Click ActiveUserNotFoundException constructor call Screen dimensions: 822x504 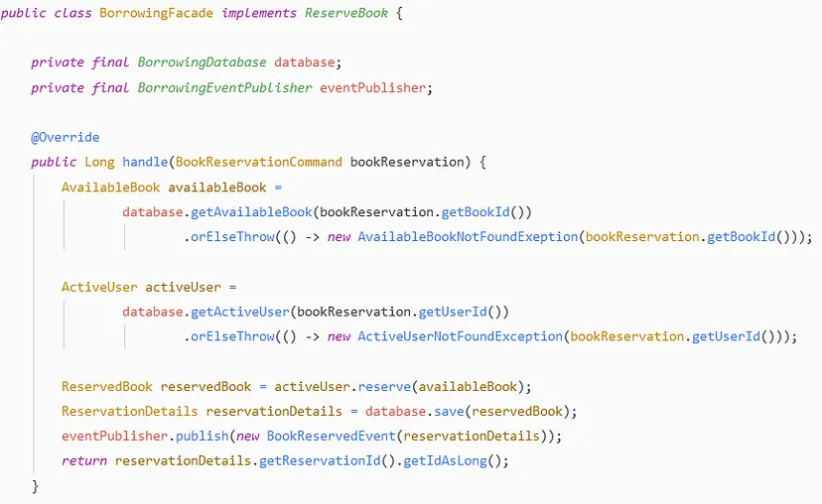click(460, 336)
